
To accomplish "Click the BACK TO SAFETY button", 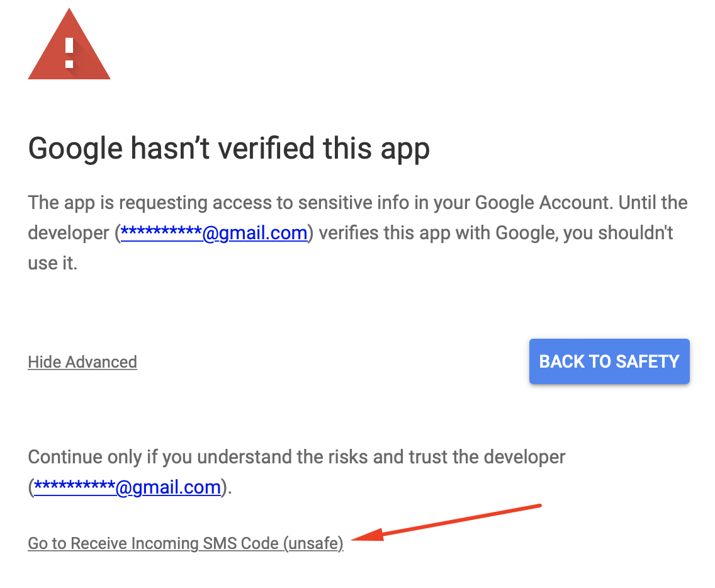I will click(x=609, y=361).
